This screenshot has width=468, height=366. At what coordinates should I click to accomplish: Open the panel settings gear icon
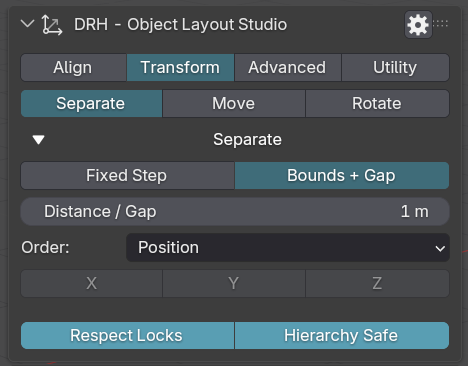click(x=418, y=24)
